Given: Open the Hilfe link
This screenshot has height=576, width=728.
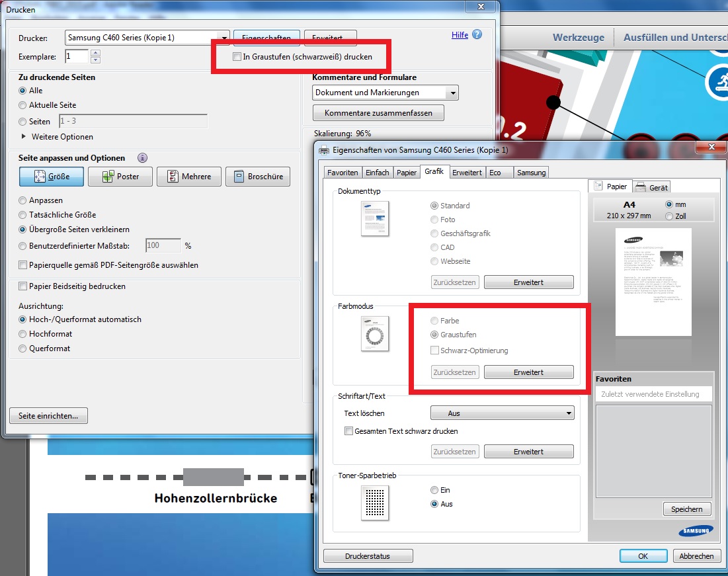Looking at the screenshot, I should pos(460,35).
